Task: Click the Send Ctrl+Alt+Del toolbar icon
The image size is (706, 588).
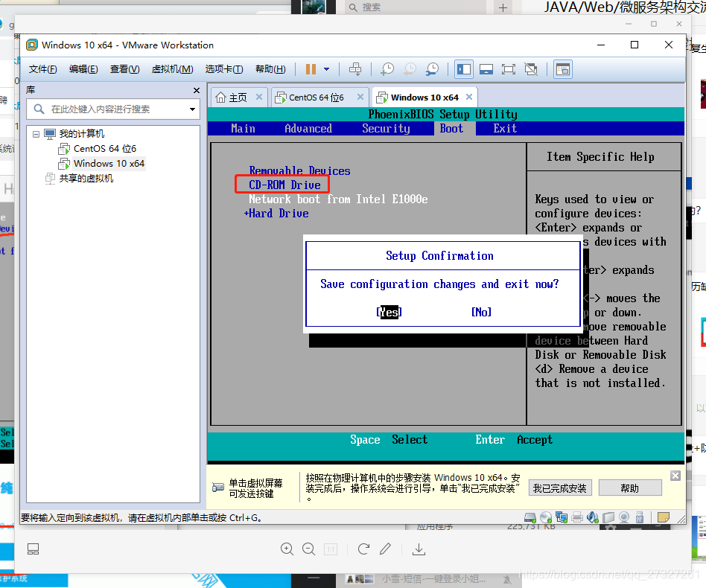Action: click(x=355, y=69)
